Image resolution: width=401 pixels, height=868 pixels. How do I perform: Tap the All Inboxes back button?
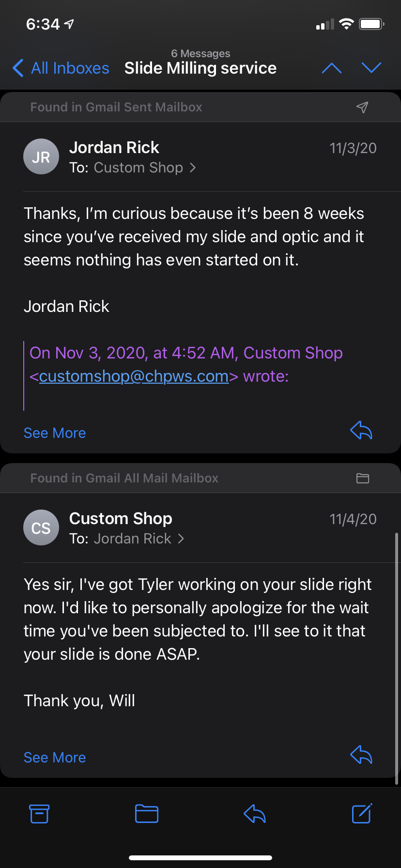61,68
